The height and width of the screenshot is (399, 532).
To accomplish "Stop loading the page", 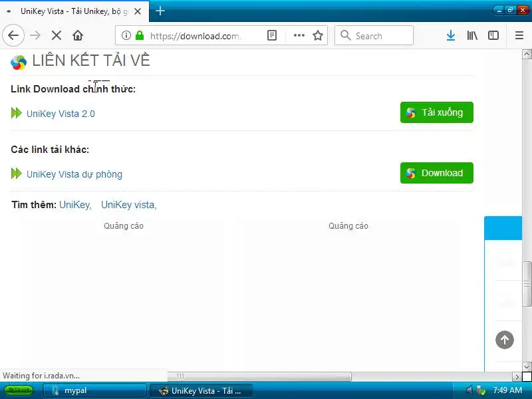I will click(57, 35).
